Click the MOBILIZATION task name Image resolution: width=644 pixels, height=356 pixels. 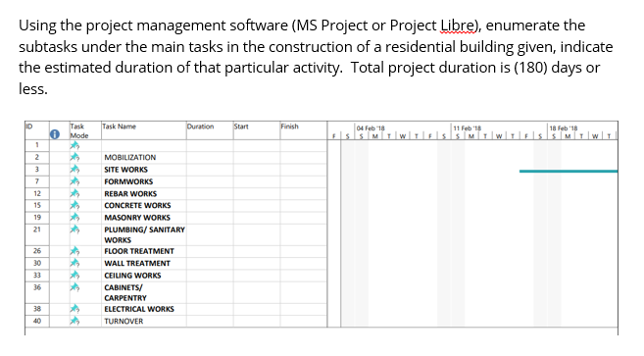(x=129, y=158)
